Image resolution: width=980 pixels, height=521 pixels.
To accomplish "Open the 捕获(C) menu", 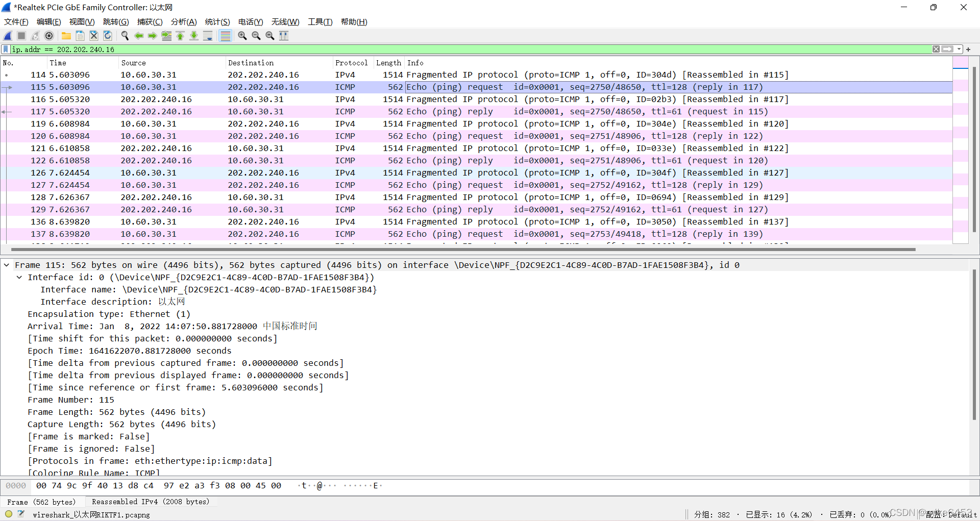I will 150,22.
